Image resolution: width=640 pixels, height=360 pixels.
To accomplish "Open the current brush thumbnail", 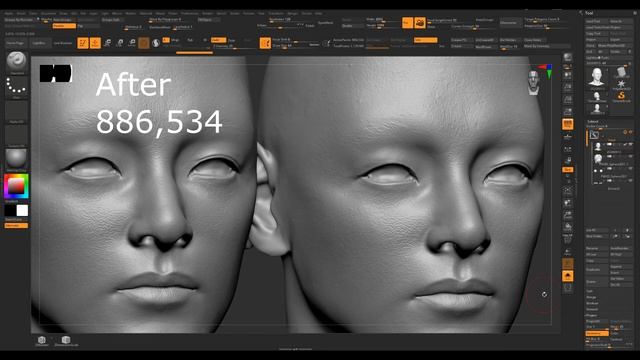I will point(16,62).
